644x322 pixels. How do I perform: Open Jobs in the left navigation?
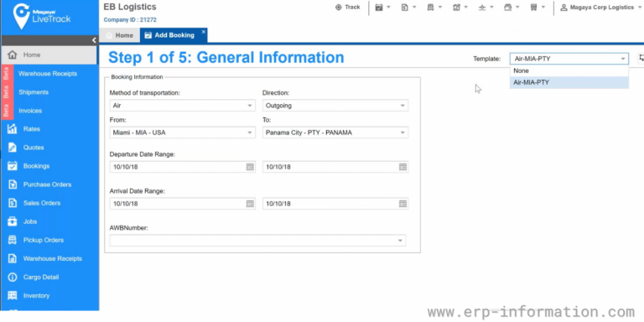pyautogui.click(x=30, y=221)
